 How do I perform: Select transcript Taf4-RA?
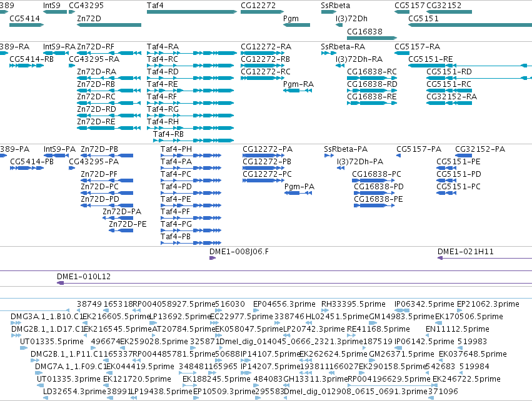pos(192,53)
